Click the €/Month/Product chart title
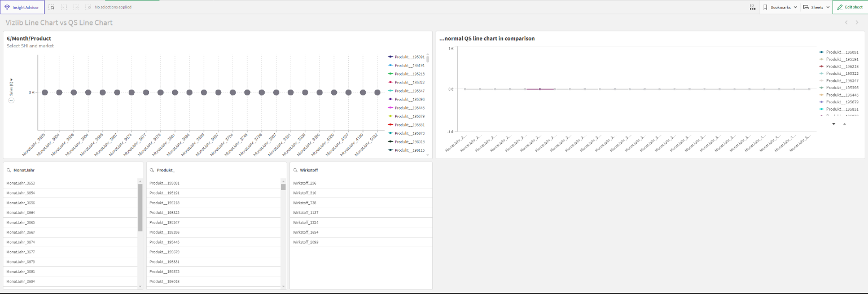This screenshot has height=294, width=868. tap(29, 38)
